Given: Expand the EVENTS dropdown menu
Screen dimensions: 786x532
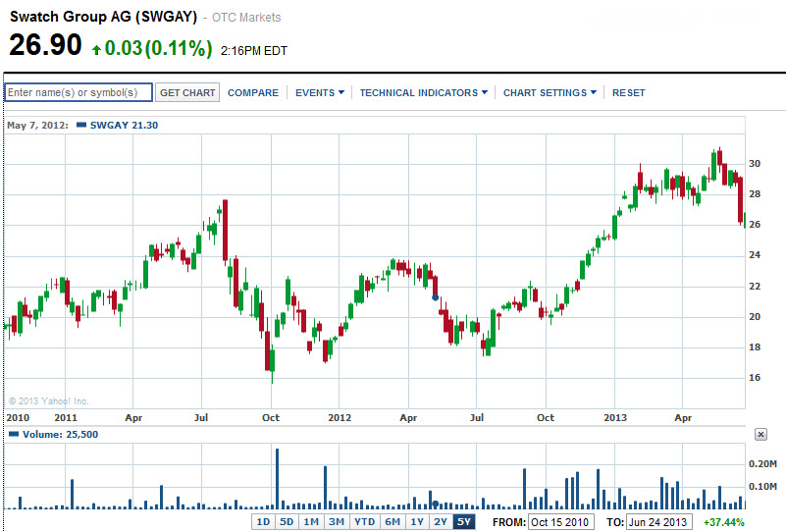Looking at the screenshot, I should 319,93.
